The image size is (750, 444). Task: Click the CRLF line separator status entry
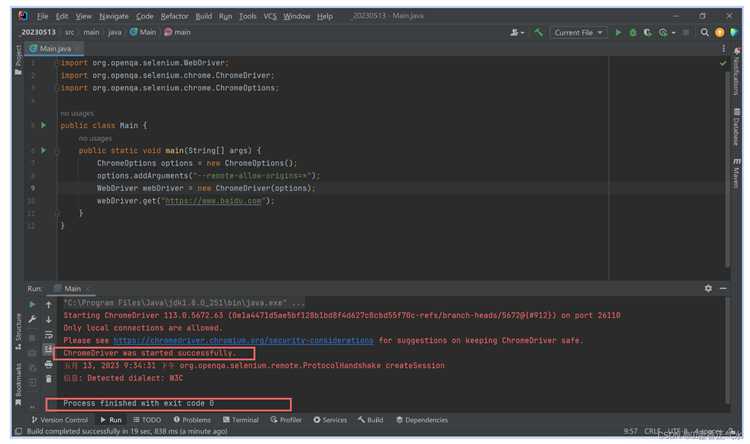[652, 431]
